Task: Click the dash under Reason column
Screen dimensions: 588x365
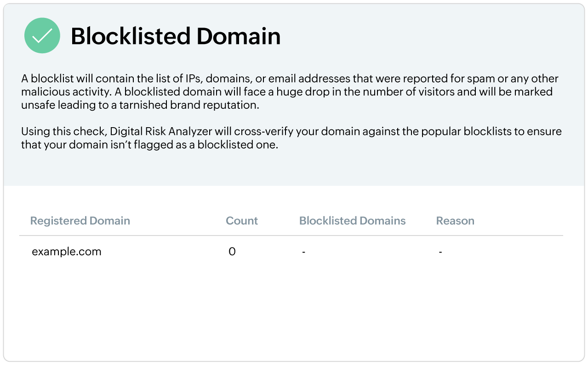Action: [440, 252]
